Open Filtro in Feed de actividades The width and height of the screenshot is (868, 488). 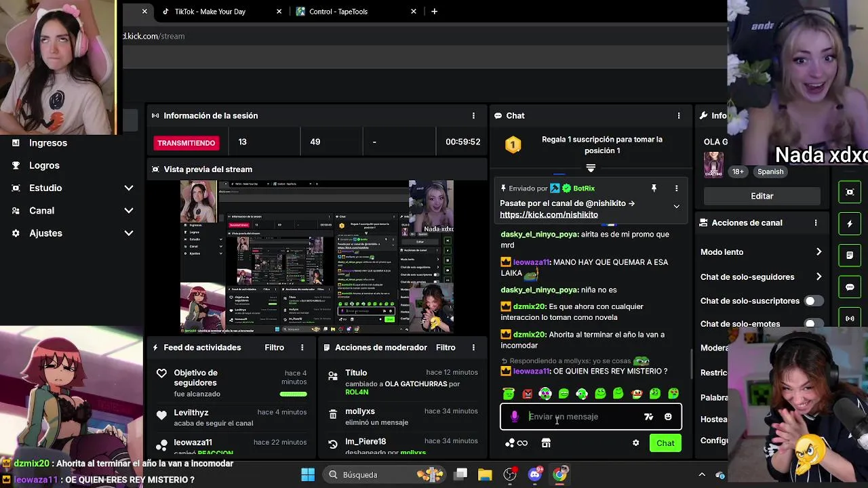(274, 348)
